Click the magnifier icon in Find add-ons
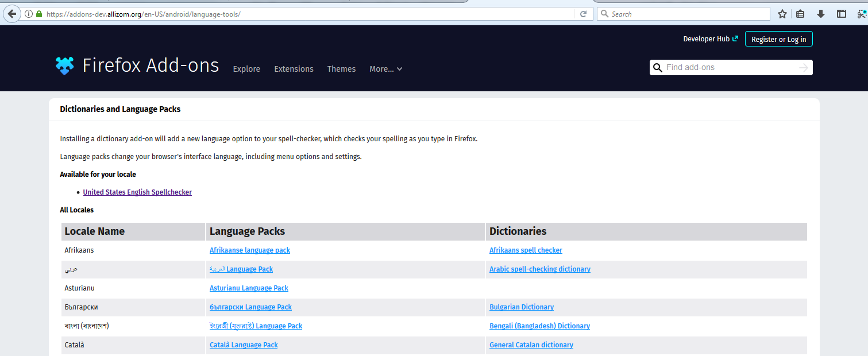868x356 pixels. pyautogui.click(x=658, y=68)
